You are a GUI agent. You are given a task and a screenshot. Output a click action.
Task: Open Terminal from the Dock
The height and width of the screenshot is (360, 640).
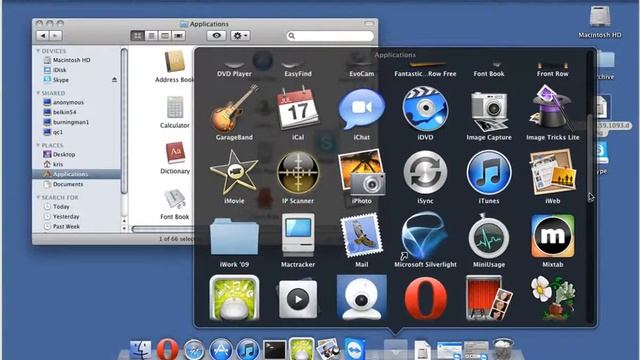[x=274, y=350]
